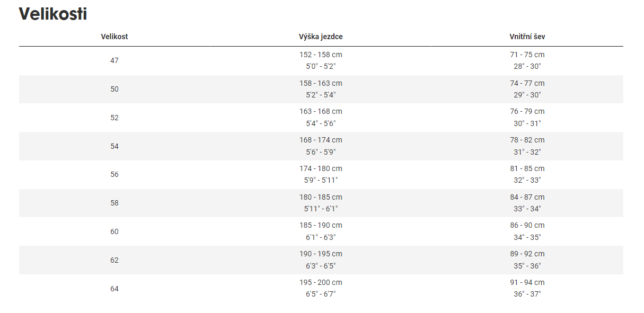Select size 50 row label
This screenshot has width=644, height=313.
coord(114,89)
